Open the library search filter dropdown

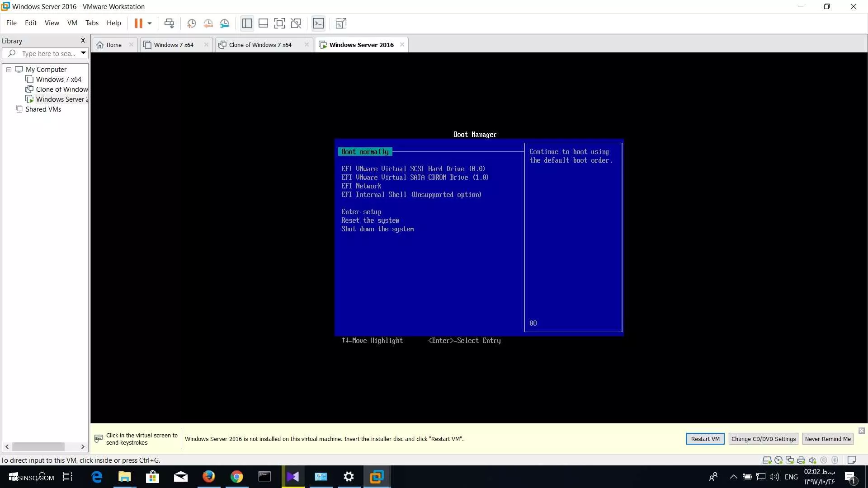pyautogui.click(x=83, y=53)
